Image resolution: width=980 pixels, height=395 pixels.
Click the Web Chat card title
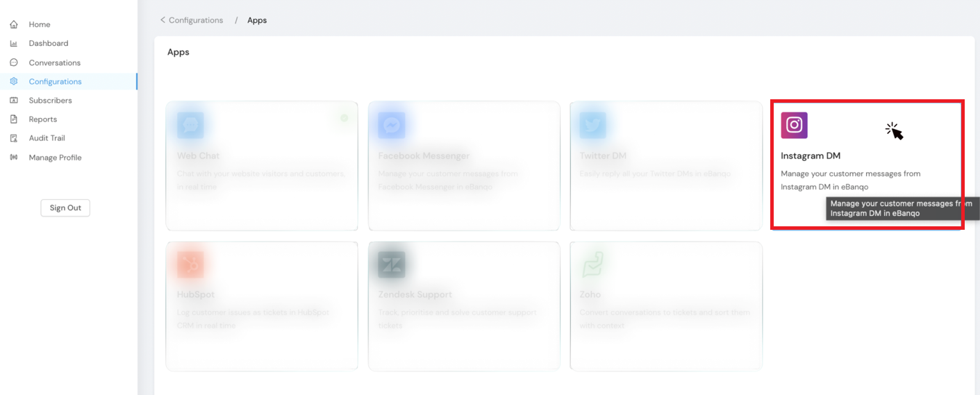coord(198,156)
